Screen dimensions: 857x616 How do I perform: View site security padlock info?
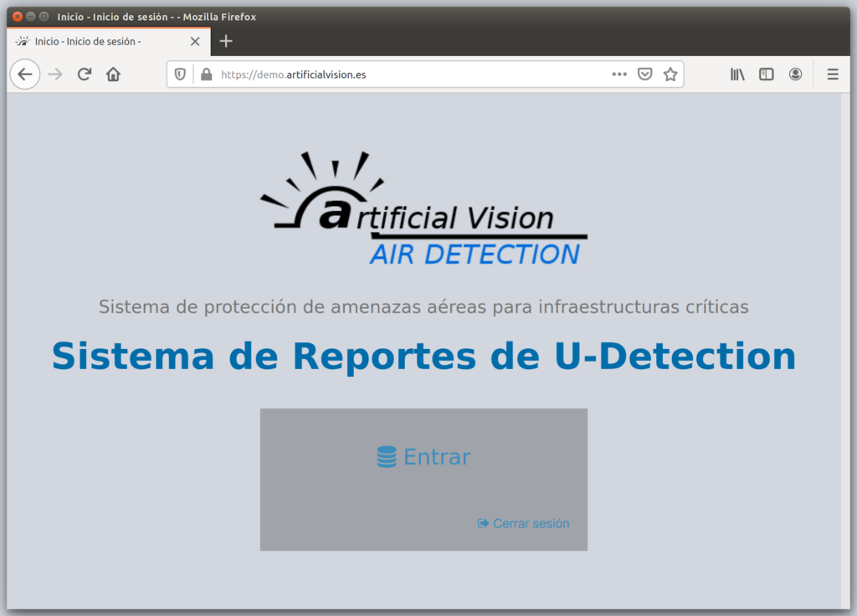point(206,74)
